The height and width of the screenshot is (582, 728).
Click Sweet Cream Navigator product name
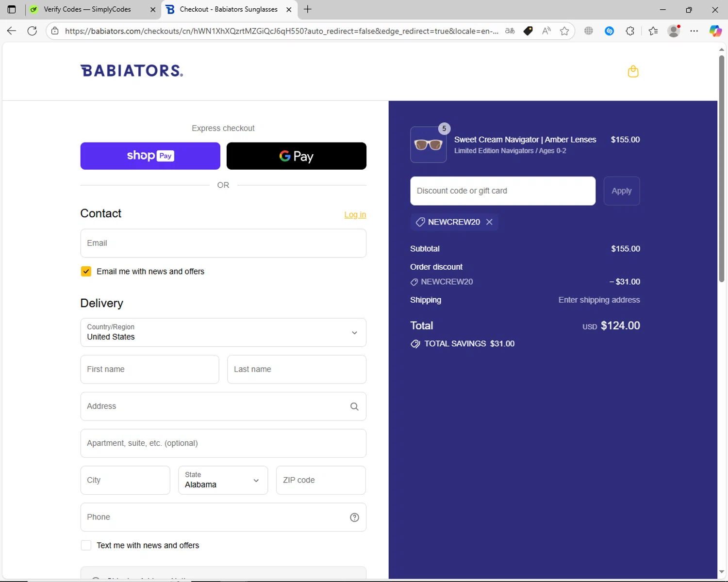(x=525, y=140)
